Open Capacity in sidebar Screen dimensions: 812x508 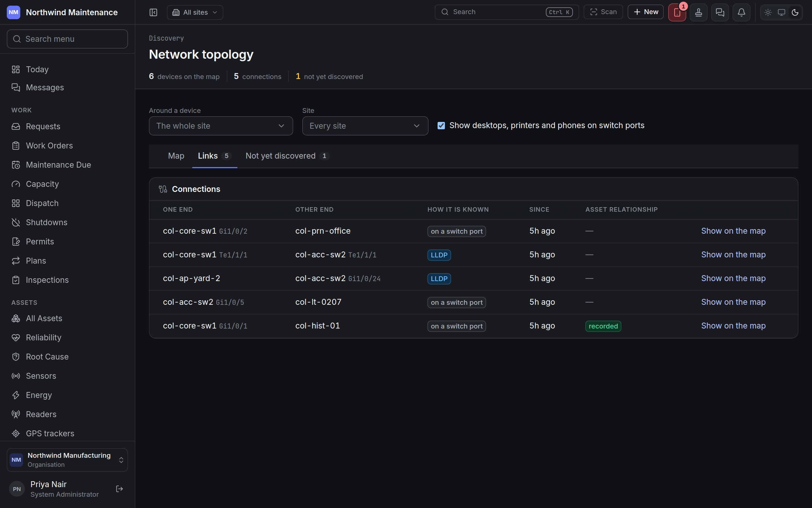[x=67, y=184]
